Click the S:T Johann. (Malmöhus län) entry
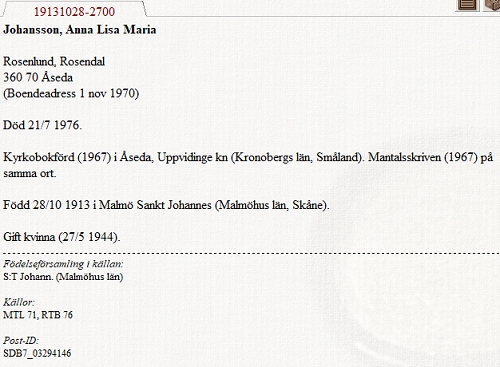This screenshot has width=500, height=367. click(63, 277)
